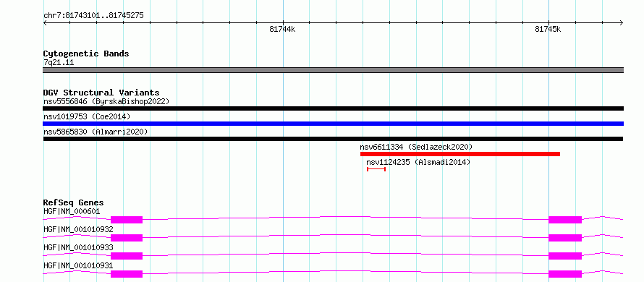Click the right exon of HGF|NM_001010931
Screen dimensions: 644x282
565,274
